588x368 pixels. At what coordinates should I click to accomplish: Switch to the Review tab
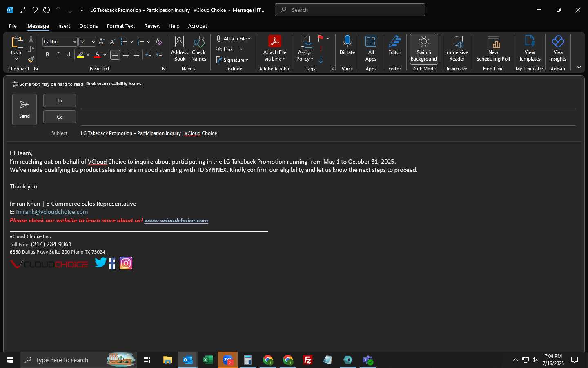[x=152, y=26]
